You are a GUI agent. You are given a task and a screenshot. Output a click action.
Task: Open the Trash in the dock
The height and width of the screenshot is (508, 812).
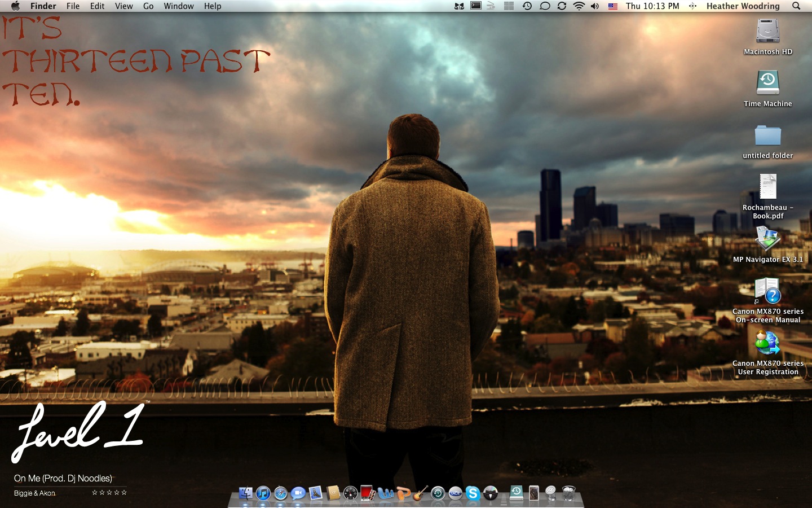568,493
